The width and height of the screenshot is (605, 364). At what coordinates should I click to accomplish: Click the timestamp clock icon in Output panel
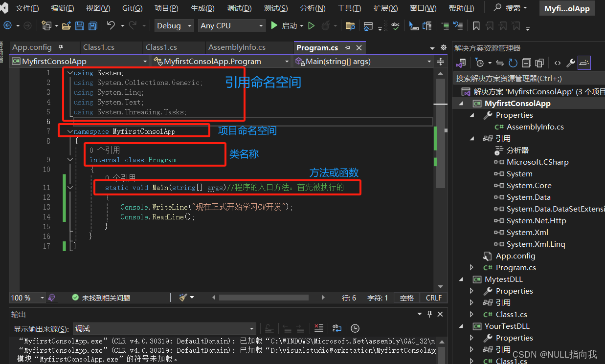[355, 328]
